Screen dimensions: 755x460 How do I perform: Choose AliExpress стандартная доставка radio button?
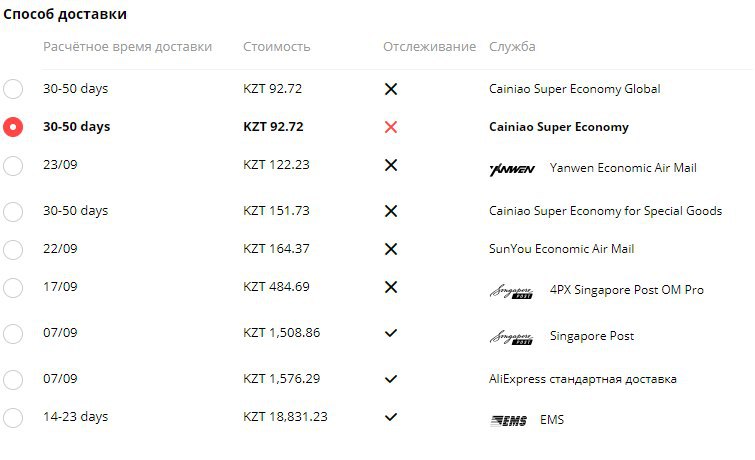13,380
